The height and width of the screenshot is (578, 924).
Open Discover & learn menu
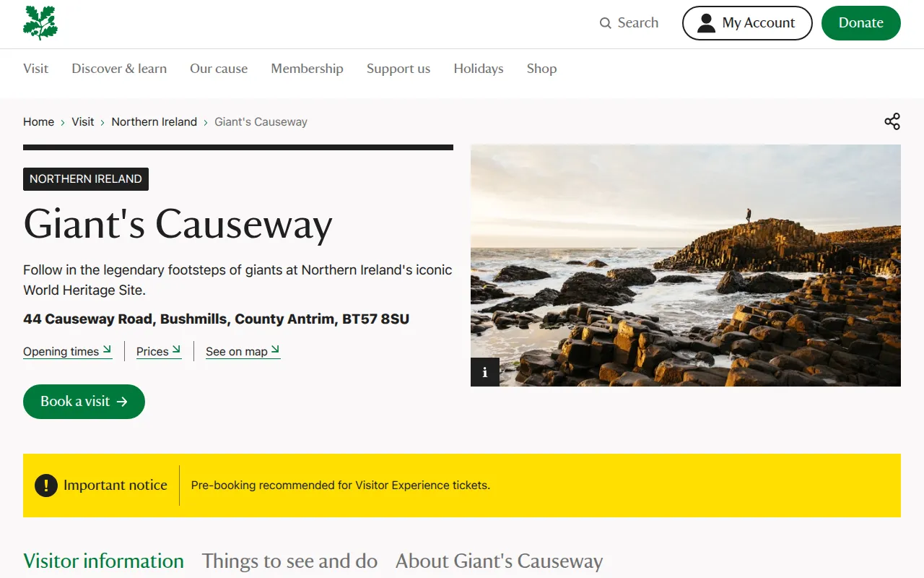click(119, 69)
